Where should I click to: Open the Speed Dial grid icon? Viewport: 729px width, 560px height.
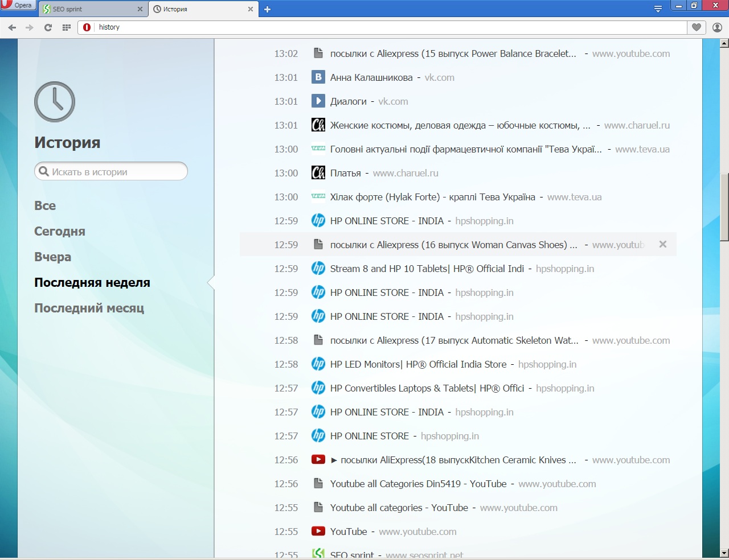point(66,27)
